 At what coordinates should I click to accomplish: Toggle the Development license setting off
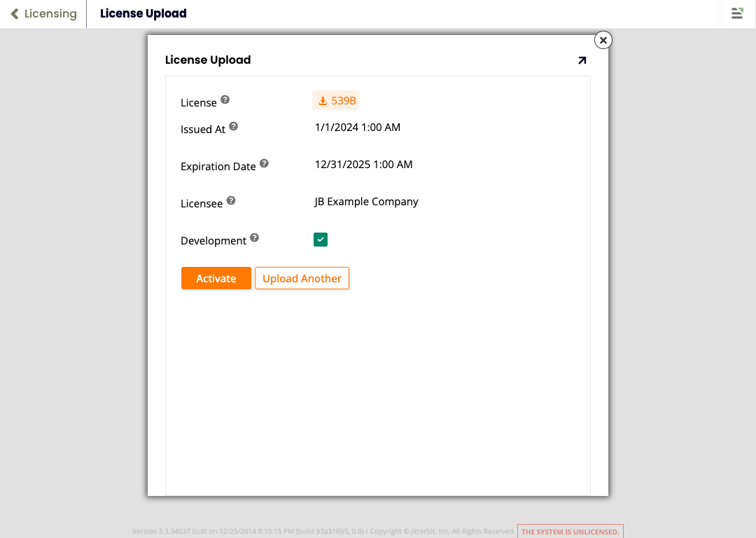pos(320,239)
